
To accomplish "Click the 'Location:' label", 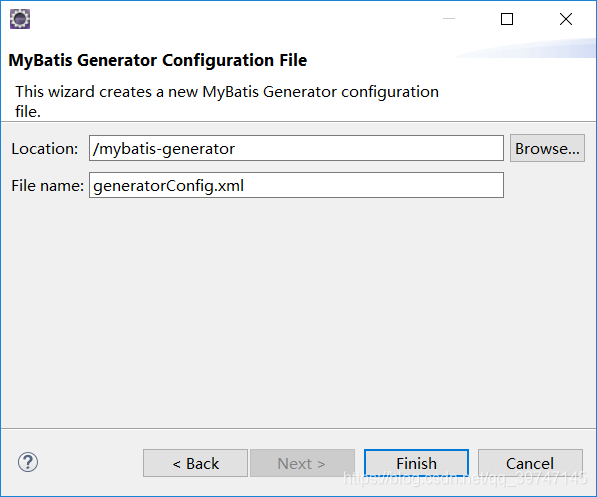I will coord(45,149).
